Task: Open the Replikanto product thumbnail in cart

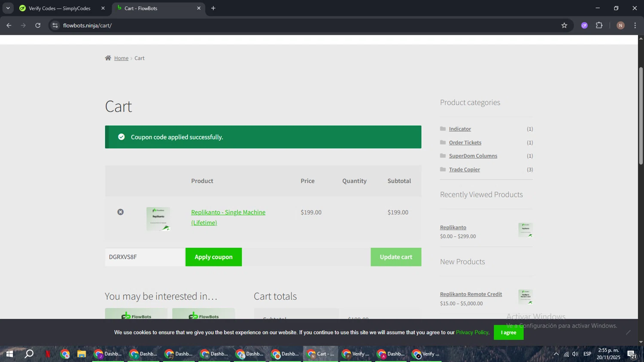Action: click(158, 219)
